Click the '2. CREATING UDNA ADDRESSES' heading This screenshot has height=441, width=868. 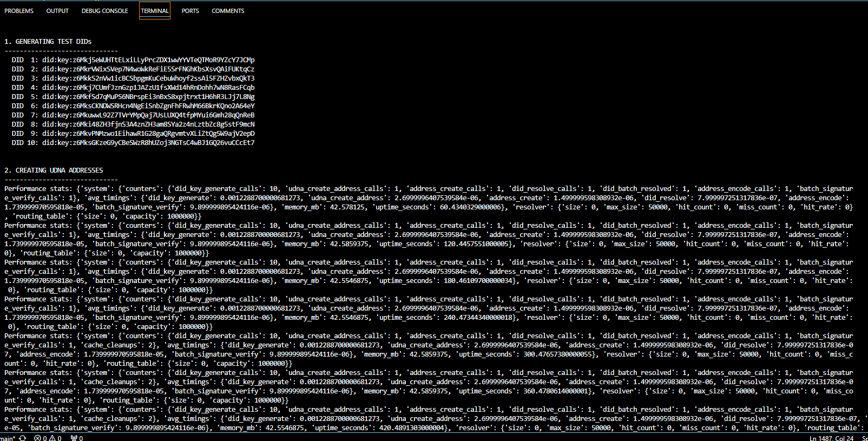(x=54, y=170)
